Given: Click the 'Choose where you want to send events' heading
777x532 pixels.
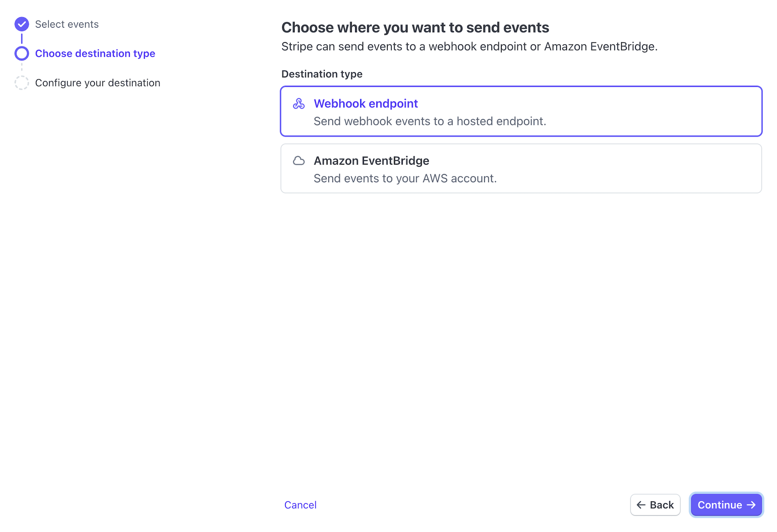Looking at the screenshot, I should [415, 28].
